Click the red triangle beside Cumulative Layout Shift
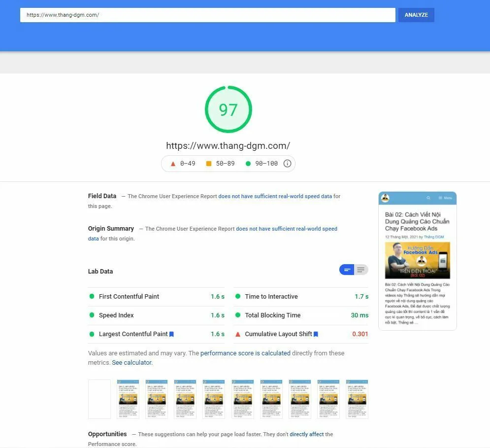Viewport: 490px width, 448px height. tap(238, 334)
